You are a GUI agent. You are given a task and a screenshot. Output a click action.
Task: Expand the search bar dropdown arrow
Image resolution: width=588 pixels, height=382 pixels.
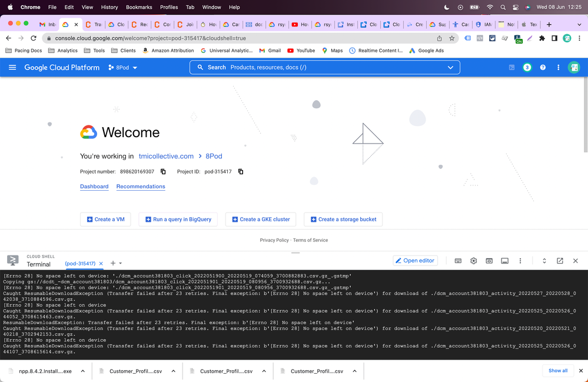click(450, 68)
